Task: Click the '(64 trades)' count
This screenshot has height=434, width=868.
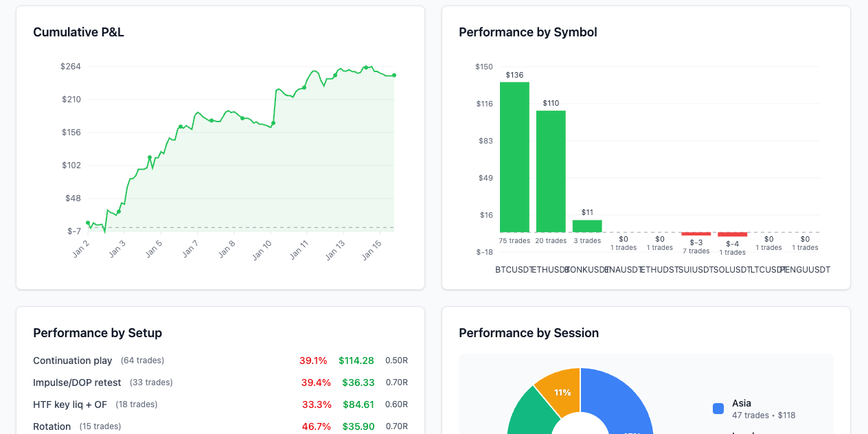Action: [x=142, y=361]
